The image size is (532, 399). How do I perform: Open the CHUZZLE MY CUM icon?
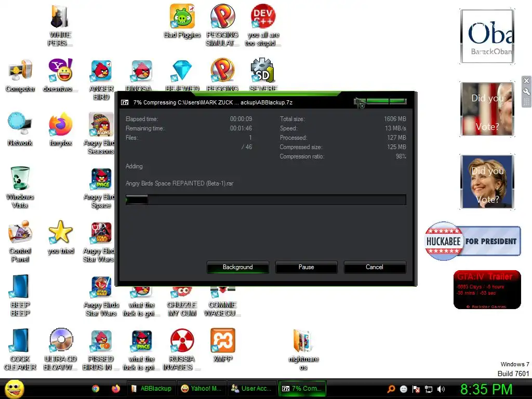coord(182,302)
